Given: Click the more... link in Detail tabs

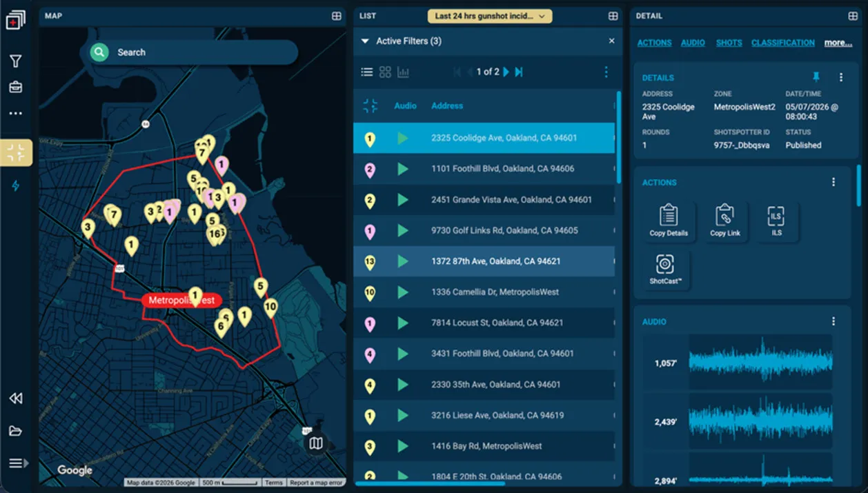Looking at the screenshot, I should [838, 43].
